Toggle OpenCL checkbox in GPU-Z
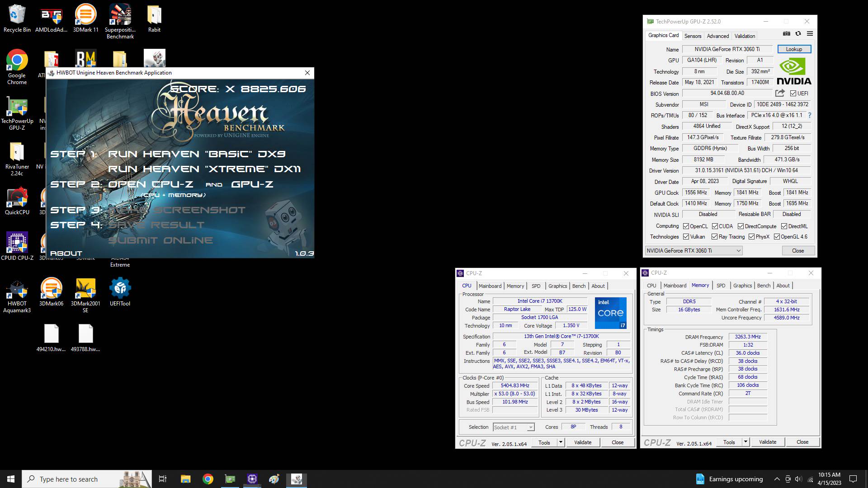868x488 pixels. click(x=686, y=226)
